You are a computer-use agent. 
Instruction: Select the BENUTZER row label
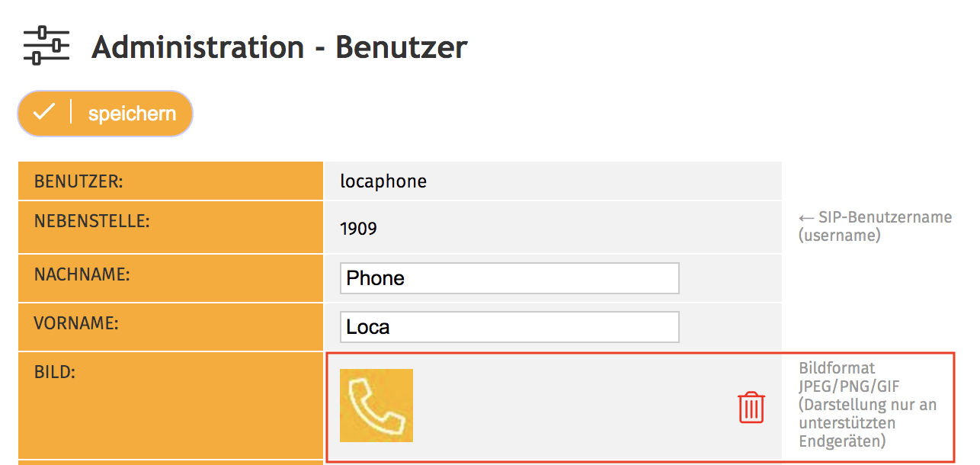78,181
